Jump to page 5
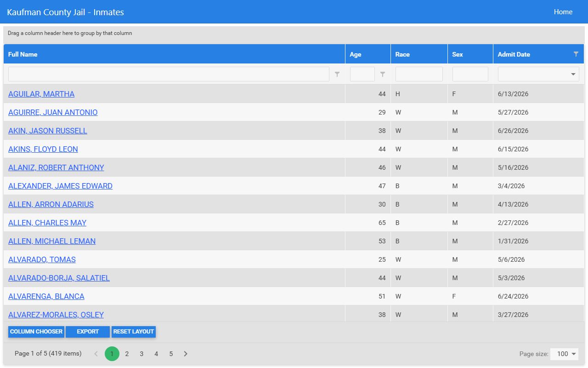 pyautogui.click(x=171, y=354)
